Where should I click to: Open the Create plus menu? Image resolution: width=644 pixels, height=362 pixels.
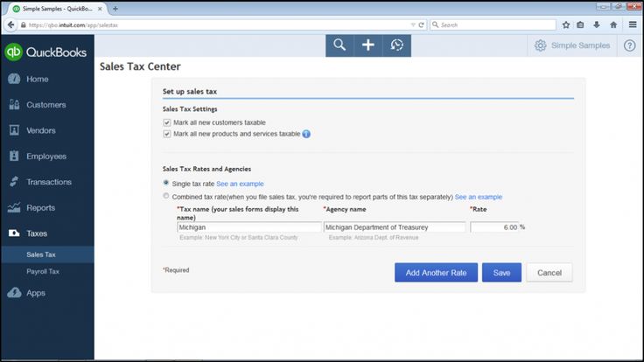(x=368, y=45)
